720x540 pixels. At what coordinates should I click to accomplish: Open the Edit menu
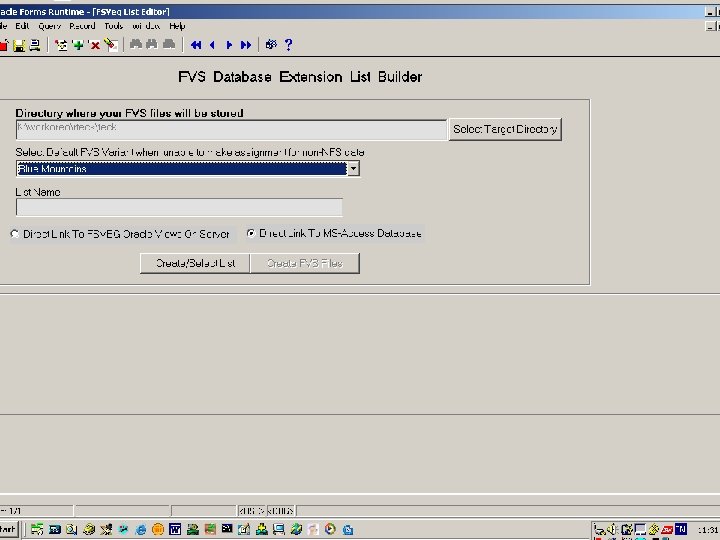coord(22,26)
